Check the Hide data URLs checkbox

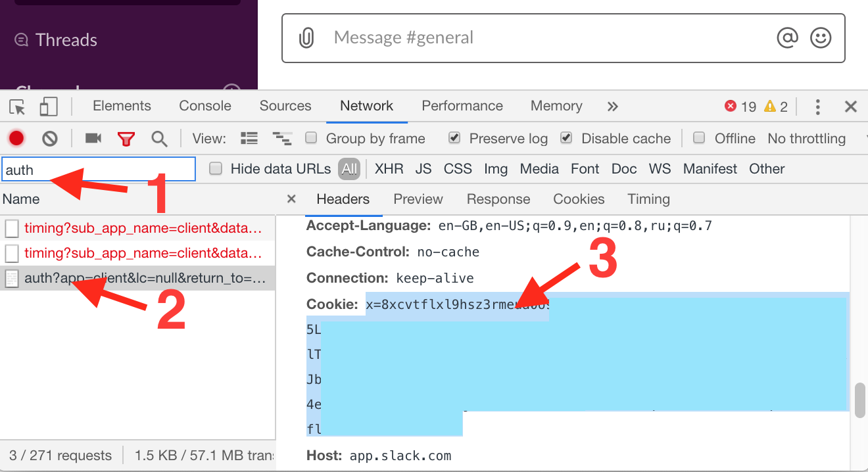tap(215, 169)
